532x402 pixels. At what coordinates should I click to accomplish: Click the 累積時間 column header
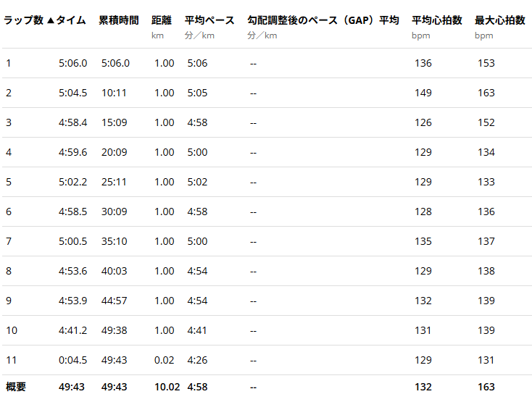(x=118, y=20)
